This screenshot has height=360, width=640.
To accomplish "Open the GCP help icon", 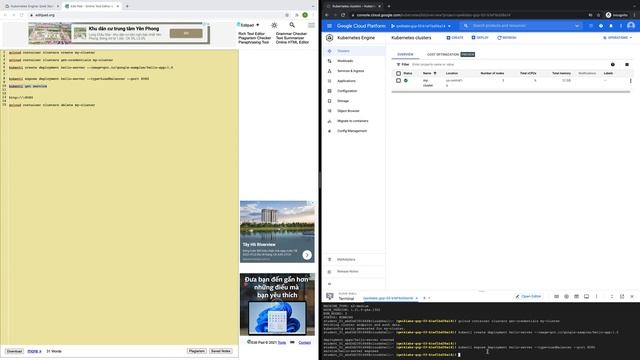I will click(x=601, y=26).
